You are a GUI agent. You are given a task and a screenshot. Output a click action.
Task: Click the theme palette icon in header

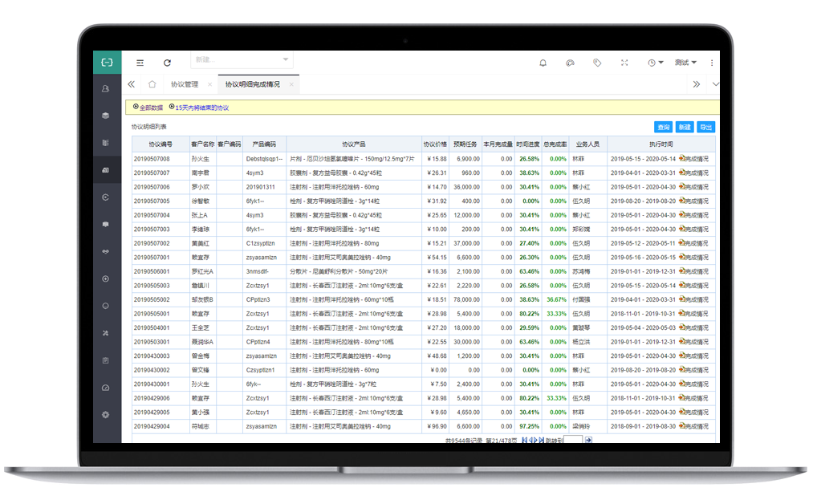570,63
